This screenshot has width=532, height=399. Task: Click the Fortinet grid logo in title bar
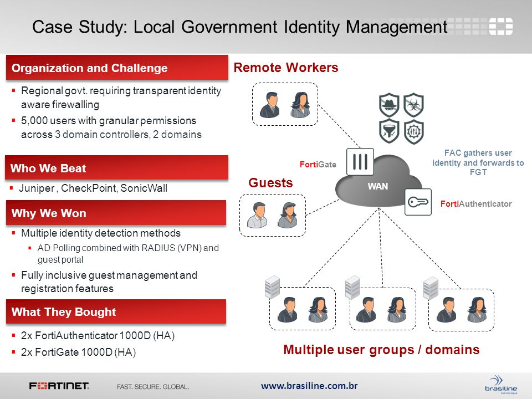coord(501,26)
